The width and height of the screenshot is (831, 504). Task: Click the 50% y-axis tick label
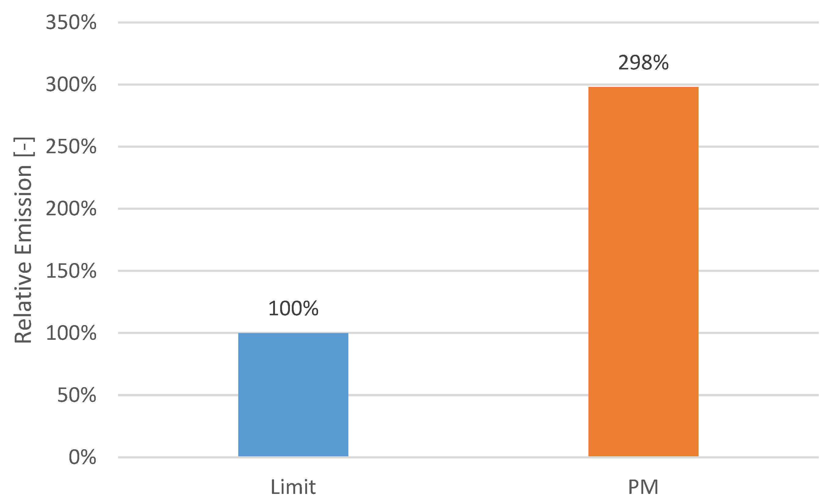tap(76, 395)
